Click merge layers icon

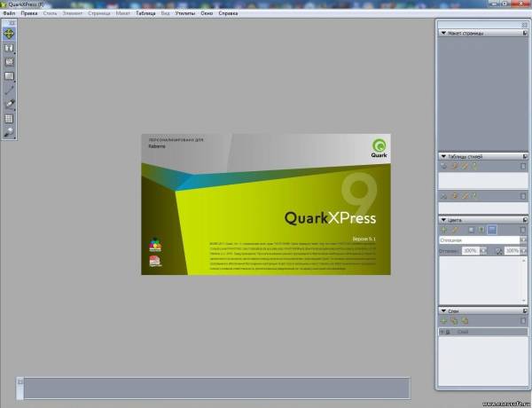(465, 321)
